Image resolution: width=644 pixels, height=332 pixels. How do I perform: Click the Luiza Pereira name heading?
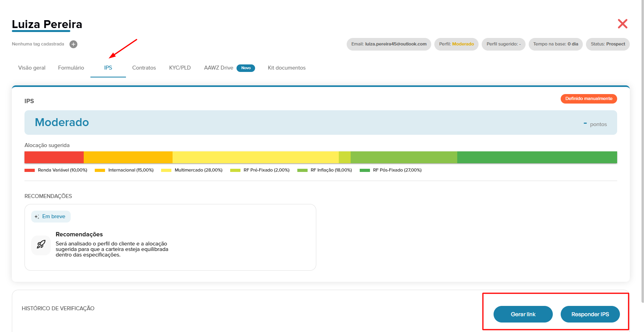47,24
